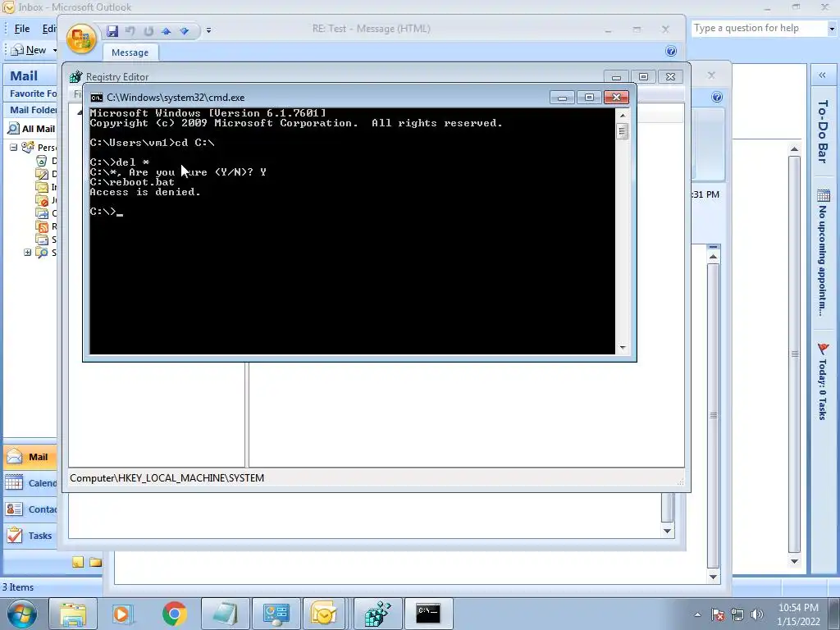Screen dimensions: 840x630
Task: Open the Customize Quick Access Toolbar dropdown
Action: [208, 30]
